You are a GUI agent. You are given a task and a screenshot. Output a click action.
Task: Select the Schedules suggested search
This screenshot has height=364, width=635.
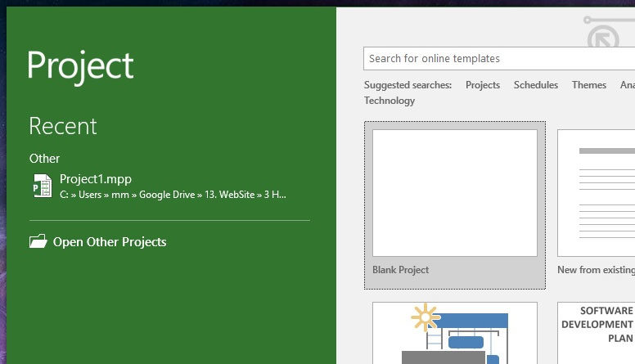pos(536,85)
